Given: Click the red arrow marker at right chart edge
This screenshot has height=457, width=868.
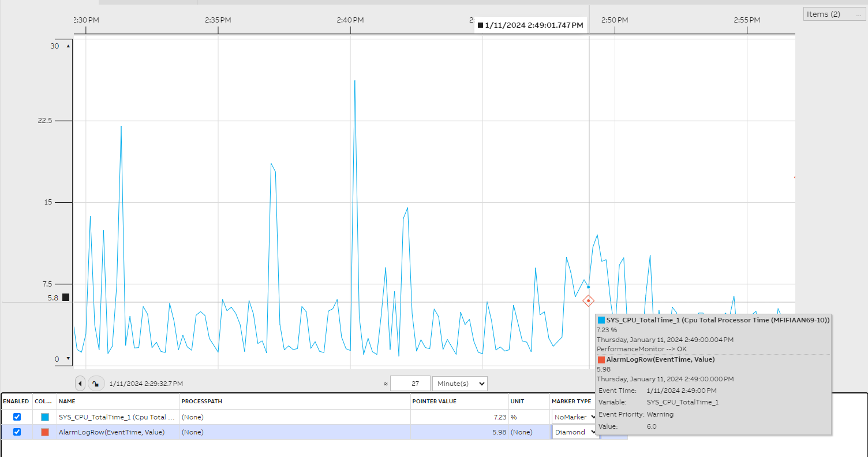Looking at the screenshot, I should pos(795,177).
